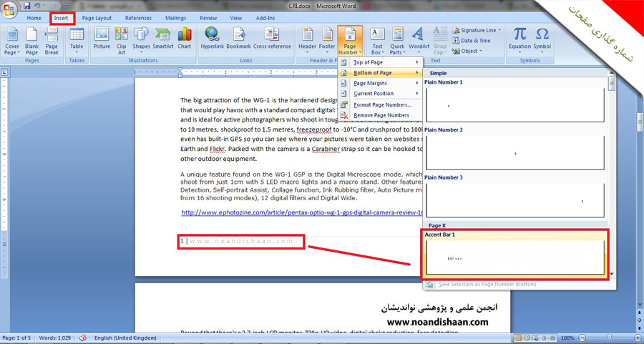
Task: Click the Blank Page icon
Action: [31, 40]
